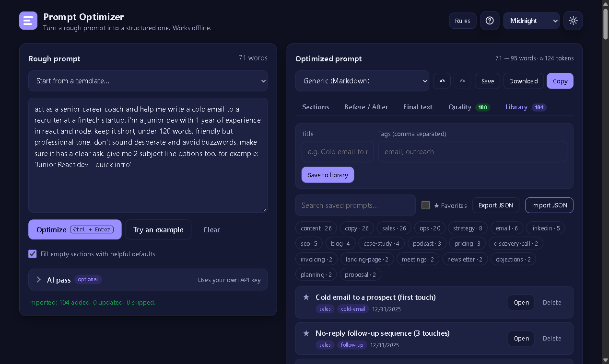
Task: Toggle Fill empty sections with helpful defaults
Action: coord(33,254)
